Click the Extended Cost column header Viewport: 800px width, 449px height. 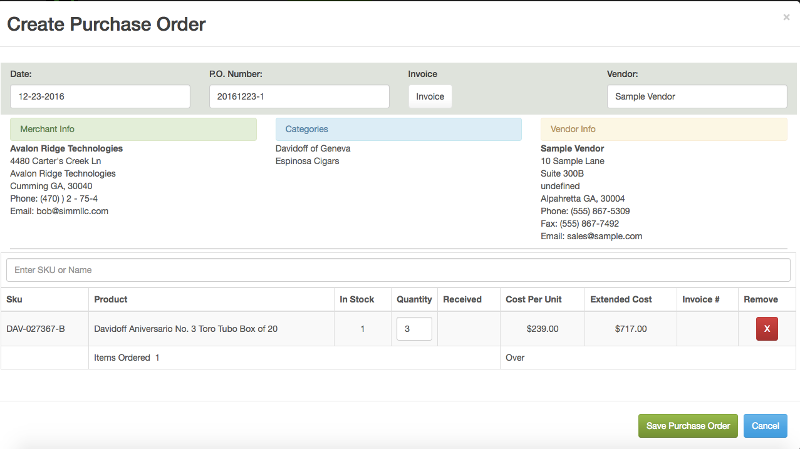click(621, 299)
